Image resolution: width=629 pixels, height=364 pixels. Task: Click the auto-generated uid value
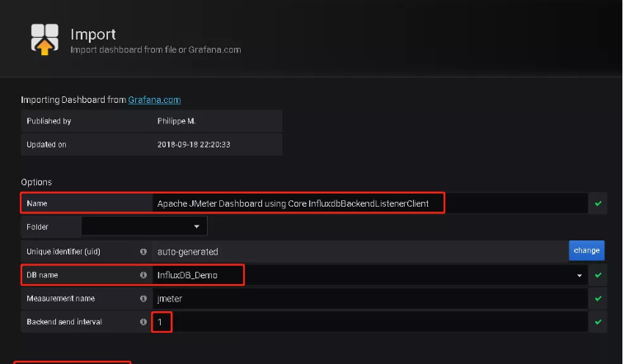(x=188, y=252)
